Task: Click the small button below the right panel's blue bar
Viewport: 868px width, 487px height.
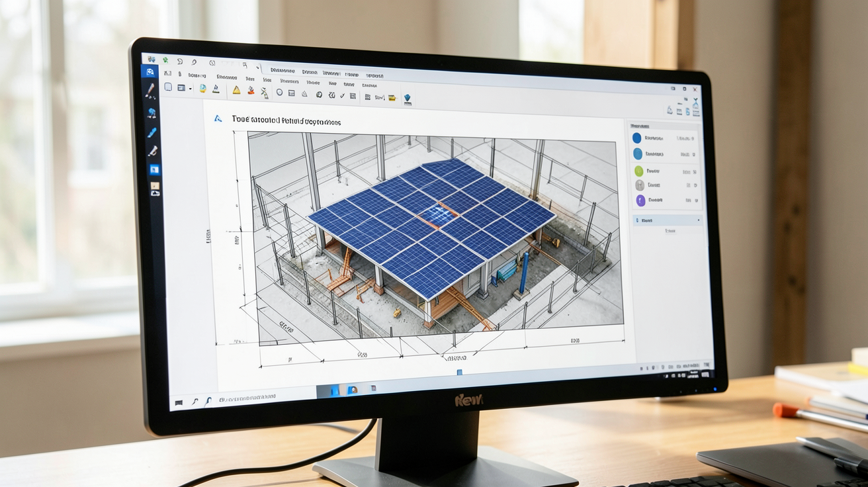Action: 670,231
